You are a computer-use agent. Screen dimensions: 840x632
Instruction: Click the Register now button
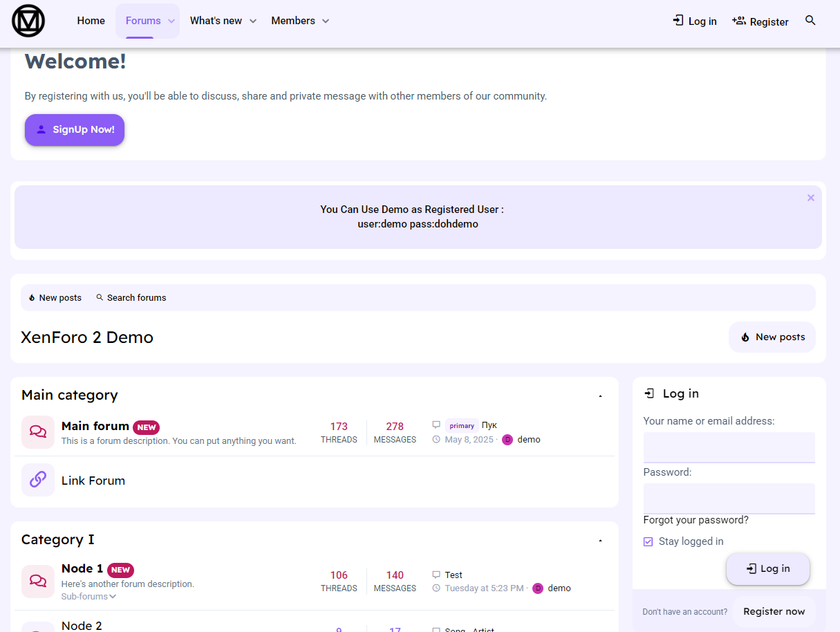click(x=774, y=611)
